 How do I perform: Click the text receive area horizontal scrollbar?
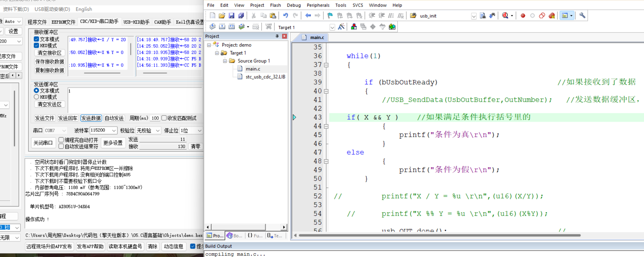click(x=102, y=73)
